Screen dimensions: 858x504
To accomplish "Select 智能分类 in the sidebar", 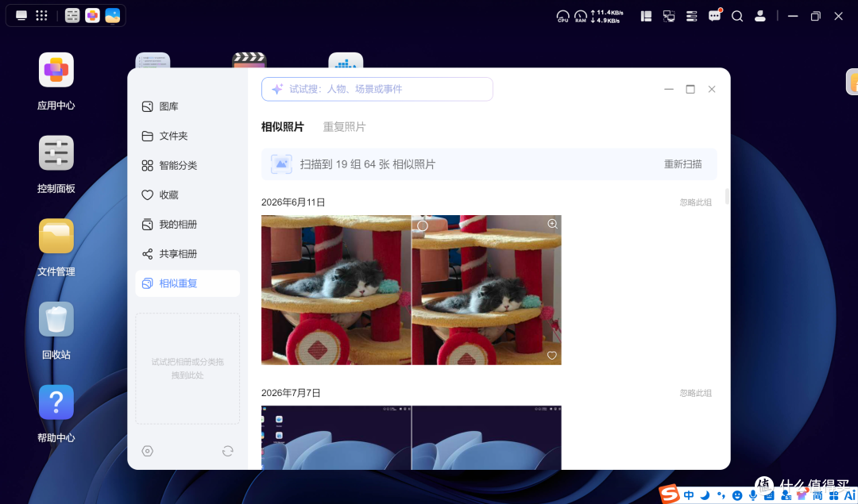I will tap(187, 166).
